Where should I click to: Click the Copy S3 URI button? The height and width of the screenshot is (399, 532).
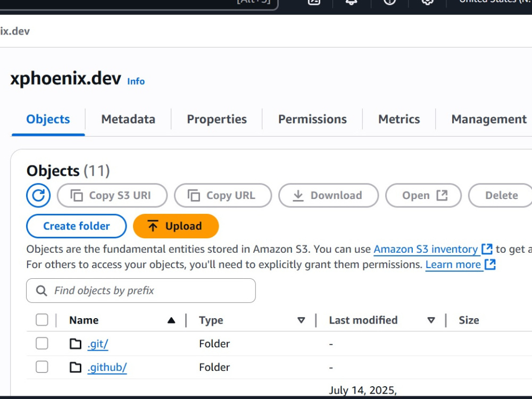[x=112, y=195]
